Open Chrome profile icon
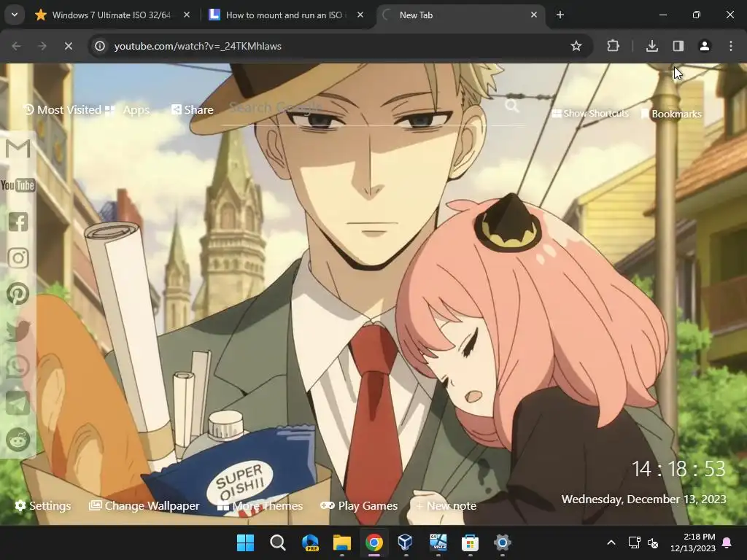 point(705,46)
